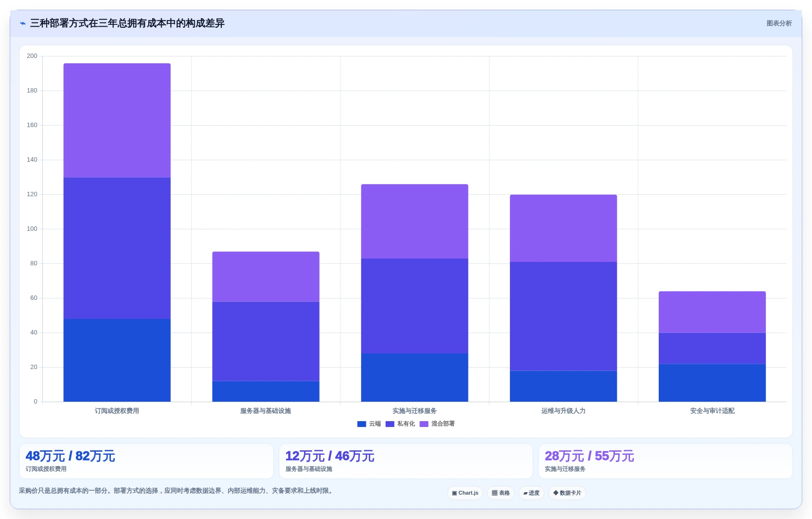Viewport: 812px width, 519px height.
Task: Click the 云端 segment of 实施与迁移服务 bar
Action: click(415, 378)
